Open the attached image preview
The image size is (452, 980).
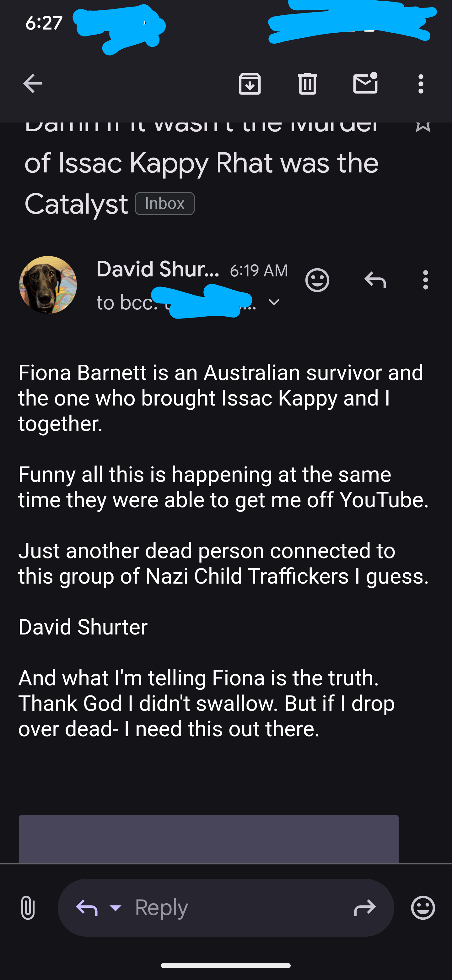[209, 839]
